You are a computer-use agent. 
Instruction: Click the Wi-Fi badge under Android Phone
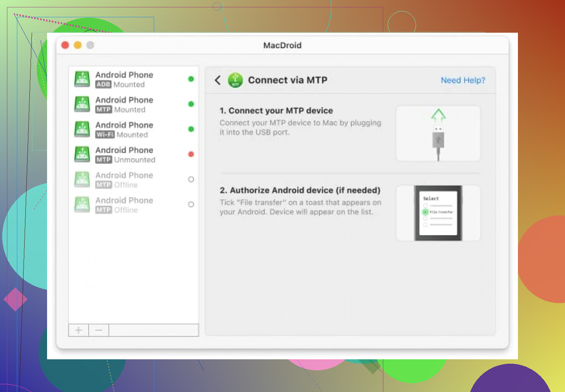click(105, 135)
